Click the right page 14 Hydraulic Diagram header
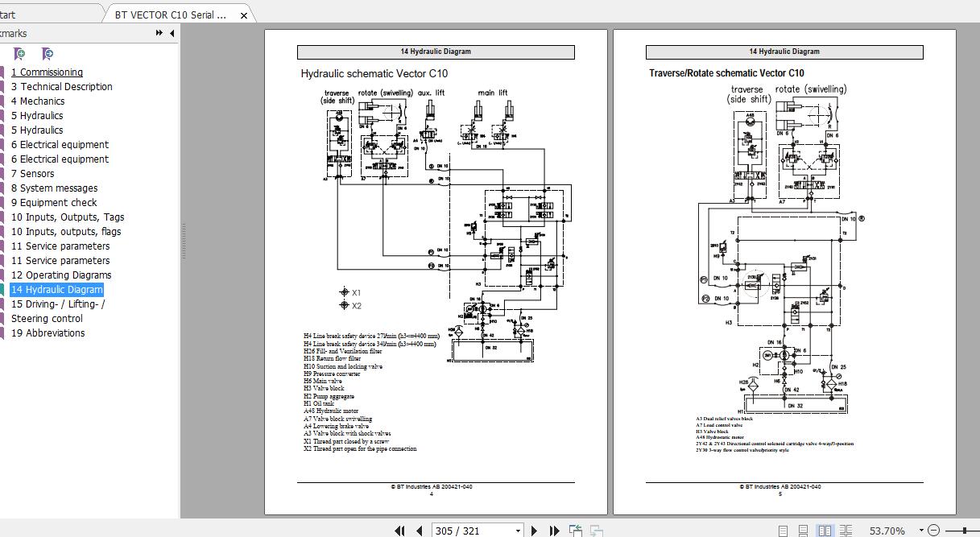 (x=784, y=52)
